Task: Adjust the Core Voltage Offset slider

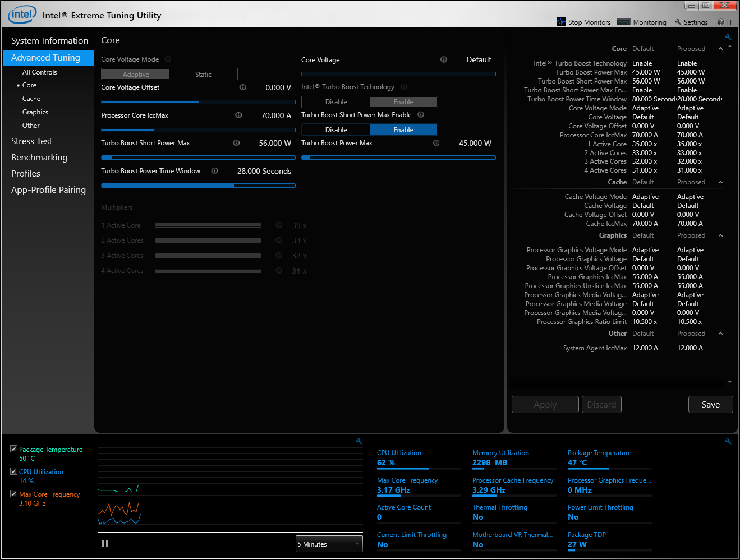Action: 198,102
